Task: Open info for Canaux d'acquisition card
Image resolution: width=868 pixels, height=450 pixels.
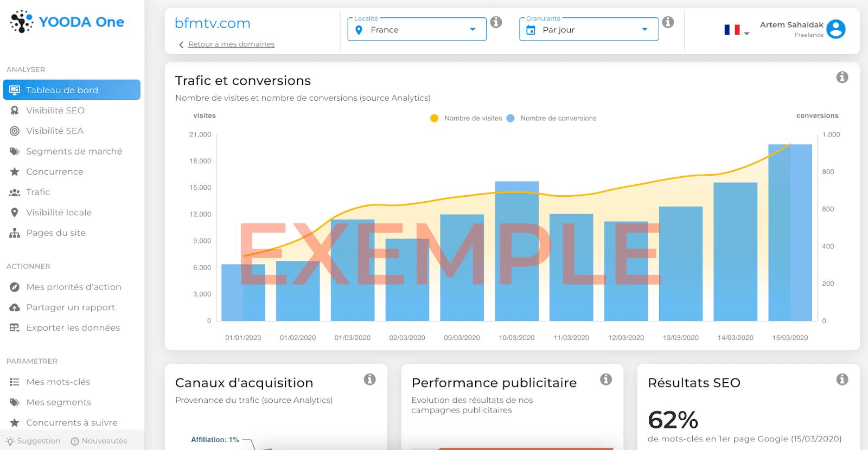Action: 369,380
